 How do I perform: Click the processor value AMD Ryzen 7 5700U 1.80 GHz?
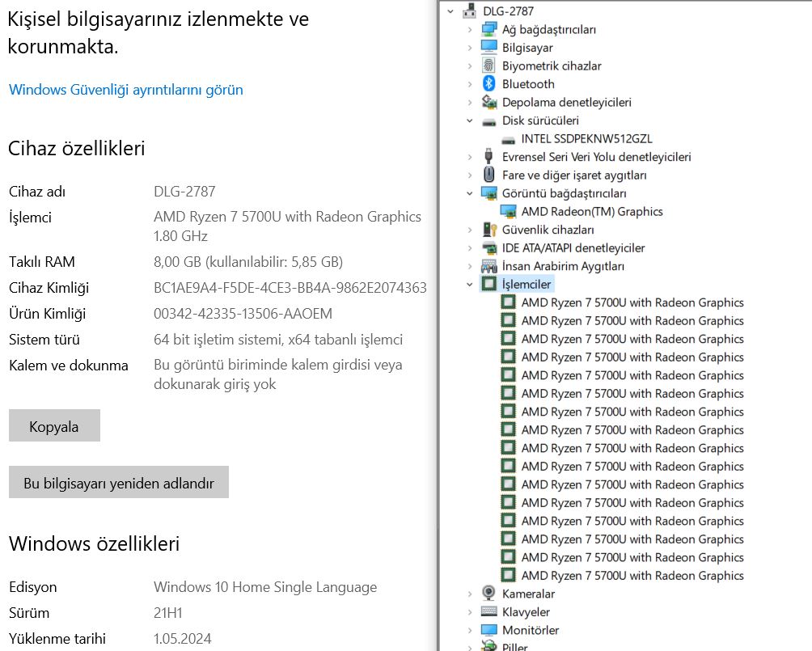[287, 226]
